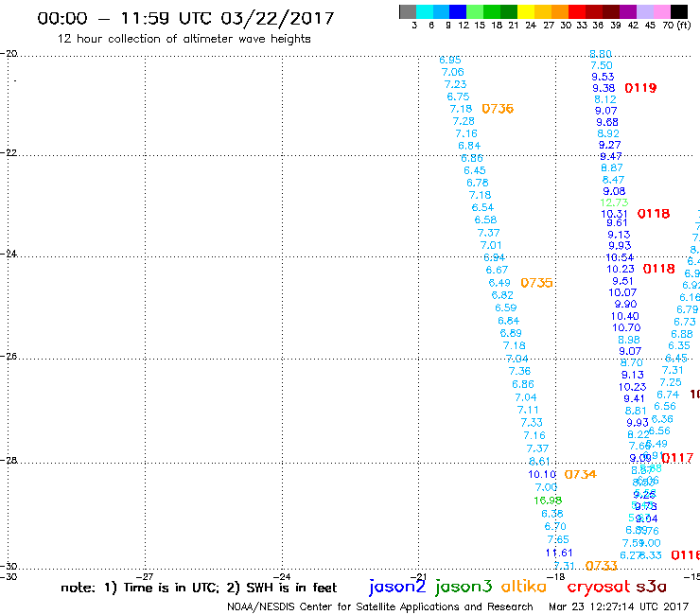Click the red '0118' stamp beside 10.31
This screenshot has width=700, height=615.
(654, 214)
